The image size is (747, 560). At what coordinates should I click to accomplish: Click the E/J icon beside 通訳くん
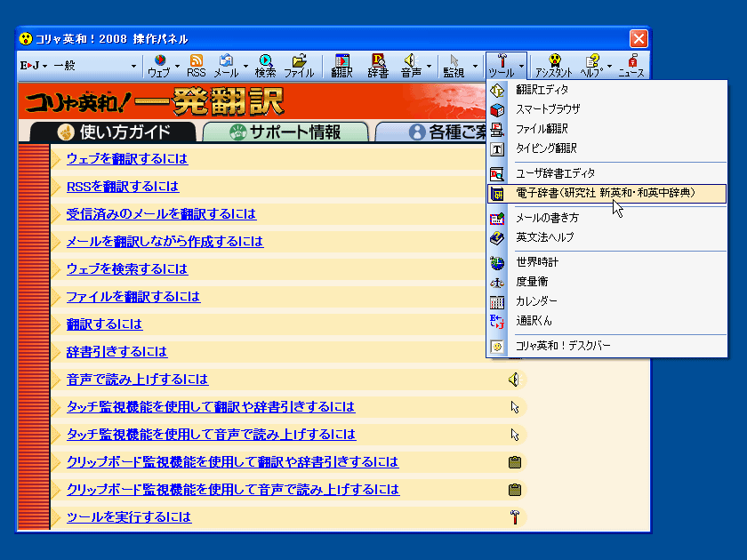coord(497,322)
